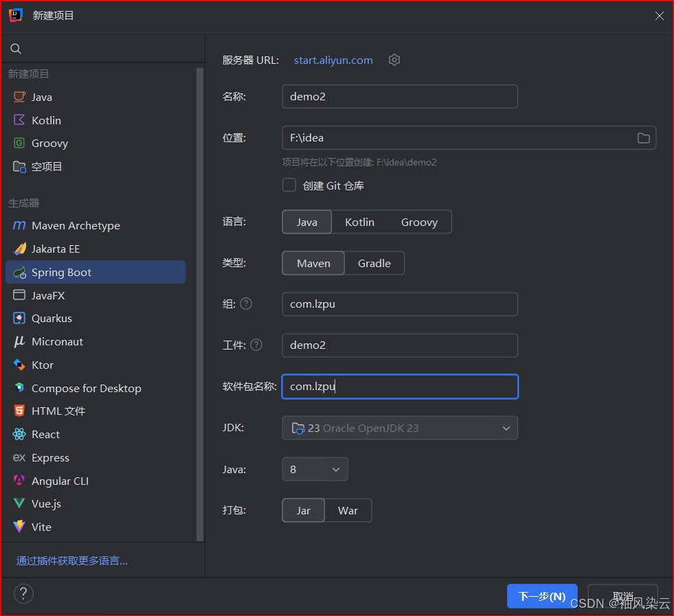Set build type to Gradle

374,263
